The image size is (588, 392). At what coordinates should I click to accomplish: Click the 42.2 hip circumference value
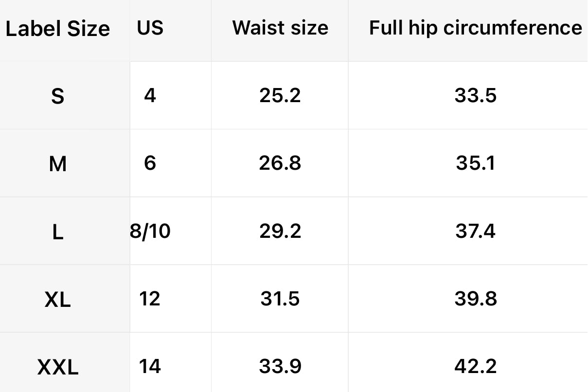[475, 366]
